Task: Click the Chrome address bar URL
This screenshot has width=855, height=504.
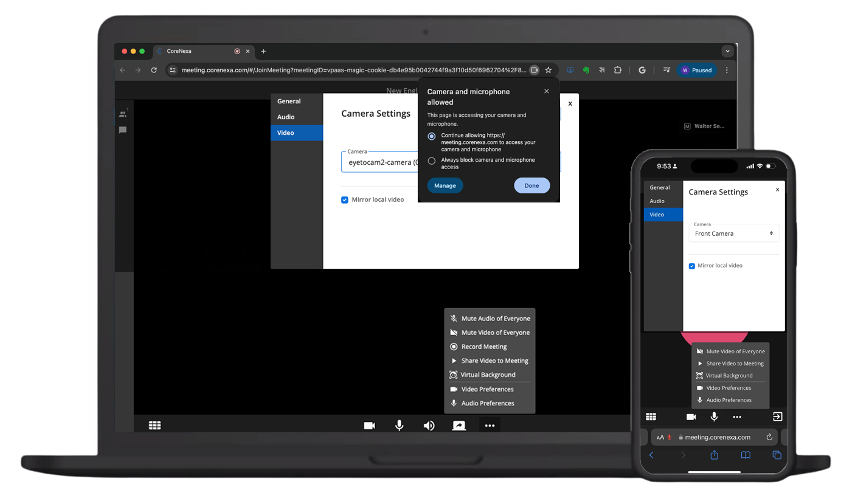Action: 354,70
